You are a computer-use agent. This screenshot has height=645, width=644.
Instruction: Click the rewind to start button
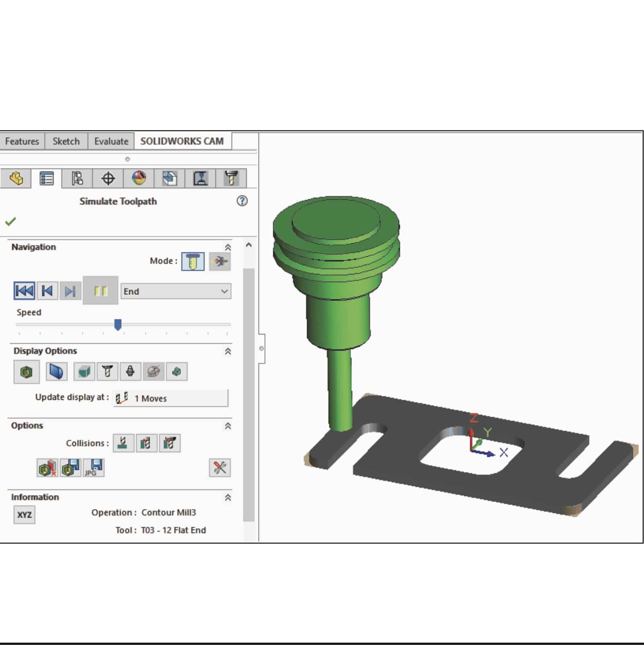[x=24, y=291]
